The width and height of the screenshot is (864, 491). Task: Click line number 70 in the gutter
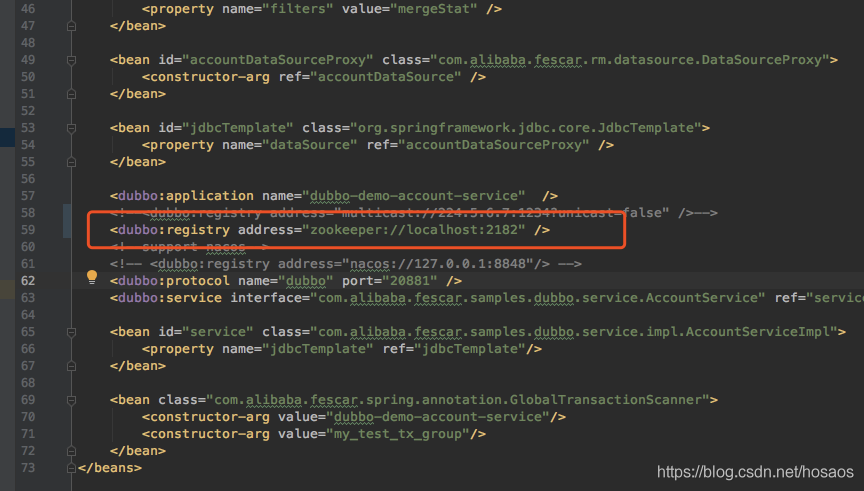click(x=28, y=417)
